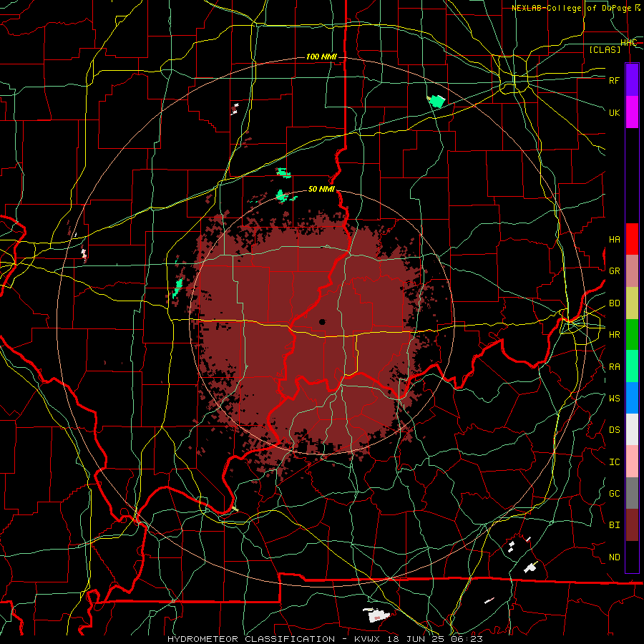Select the yellow BD color swatch
Screen dimensions: 644x644
pyautogui.click(x=632, y=303)
